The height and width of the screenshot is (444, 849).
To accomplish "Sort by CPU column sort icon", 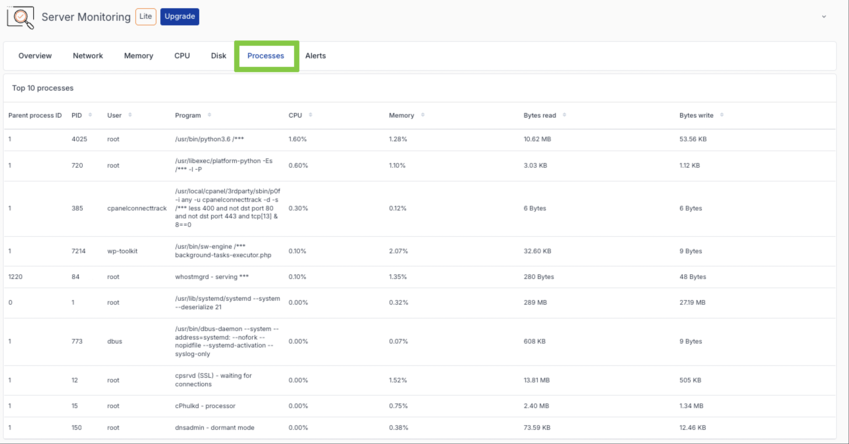I will [308, 115].
